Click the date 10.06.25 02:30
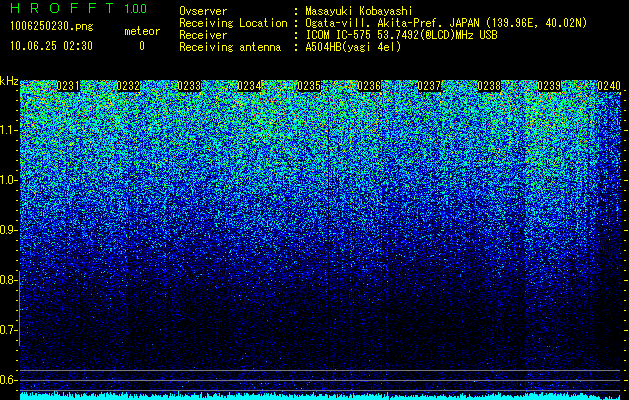This screenshot has height=400, width=629. [51, 46]
